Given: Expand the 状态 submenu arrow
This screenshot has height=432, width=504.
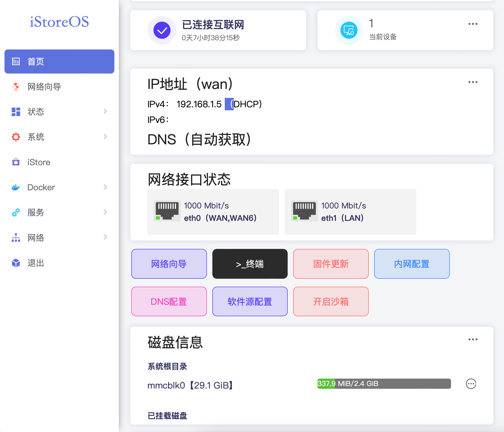Looking at the screenshot, I should [x=105, y=112].
